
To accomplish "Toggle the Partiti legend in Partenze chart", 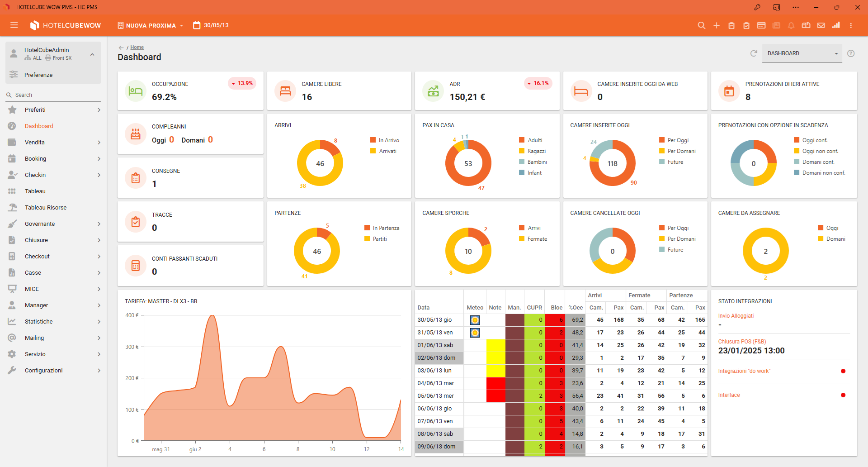I will (376, 239).
